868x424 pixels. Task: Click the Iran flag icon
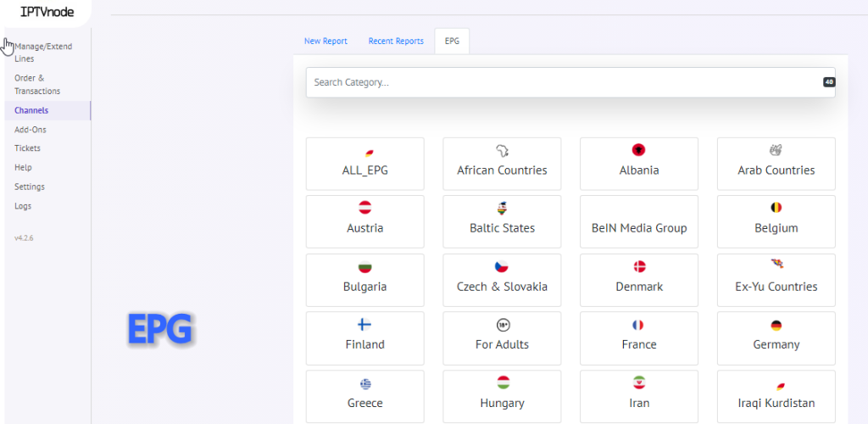tap(638, 383)
